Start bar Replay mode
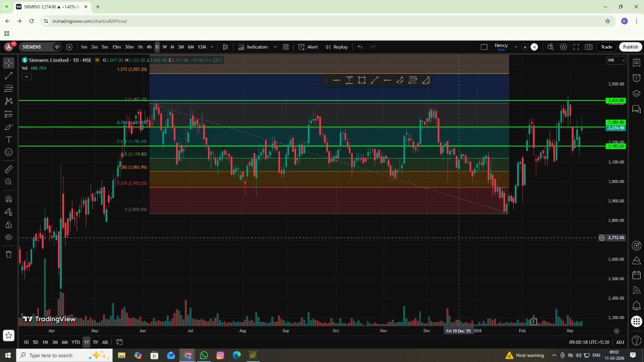 (x=336, y=47)
